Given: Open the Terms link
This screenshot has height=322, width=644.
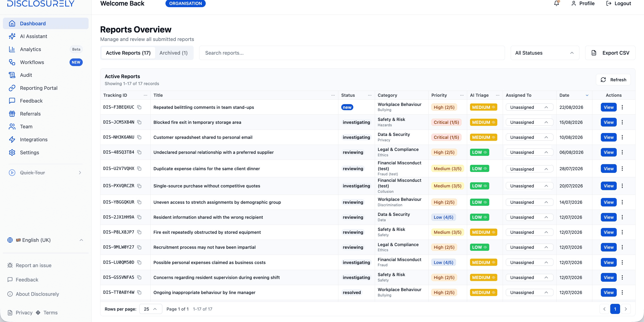Looking at the screenshot, I should (x=50, y=313).
